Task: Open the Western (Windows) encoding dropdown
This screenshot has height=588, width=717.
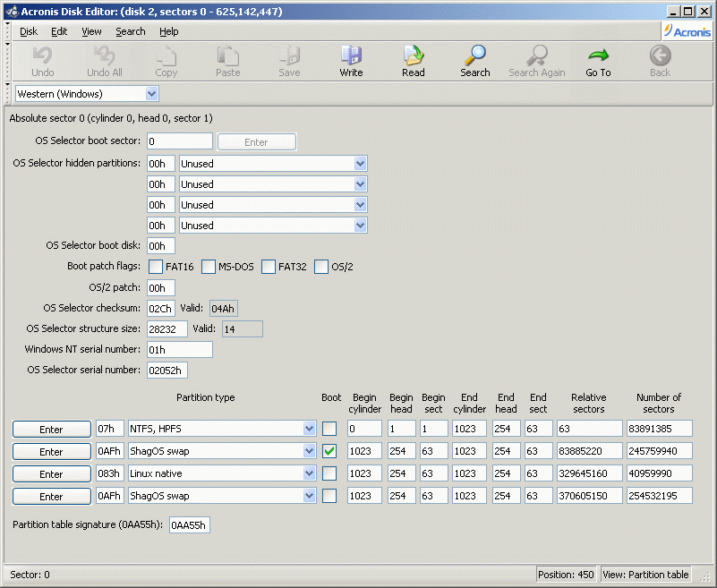Action: click(151, 94)
